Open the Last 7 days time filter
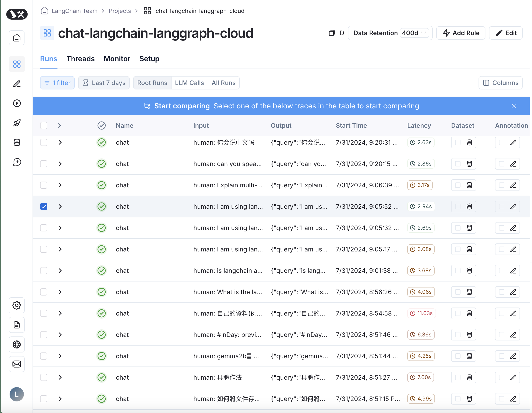This screenshot has height=413, width=532. click(x=104, y=83)
